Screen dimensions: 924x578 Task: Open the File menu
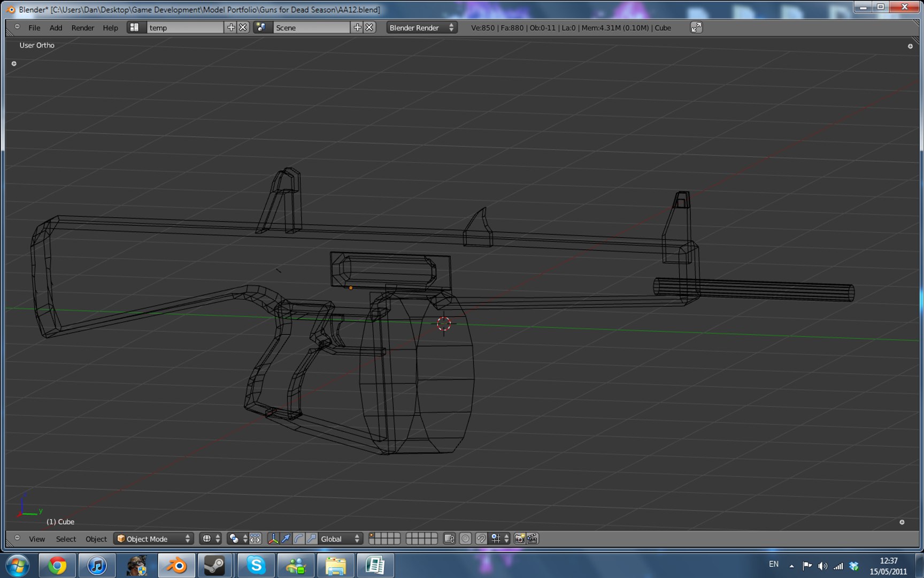(x=34, y=27)
